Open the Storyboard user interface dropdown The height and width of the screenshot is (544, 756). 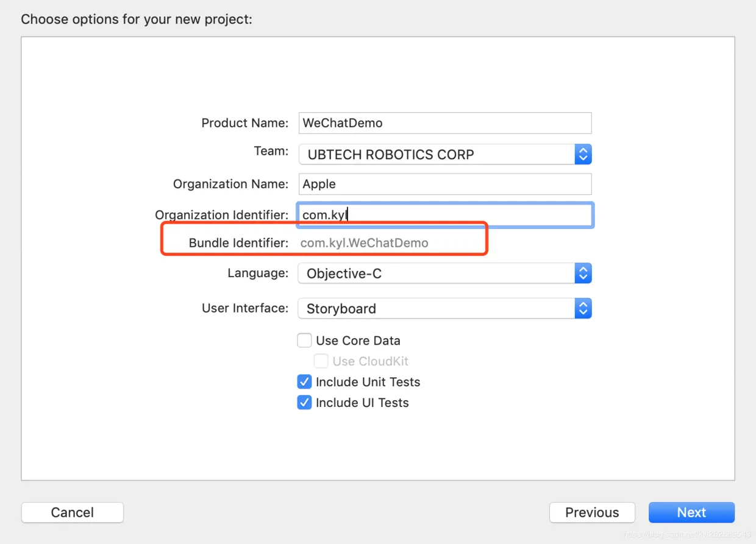coord(436,308)
